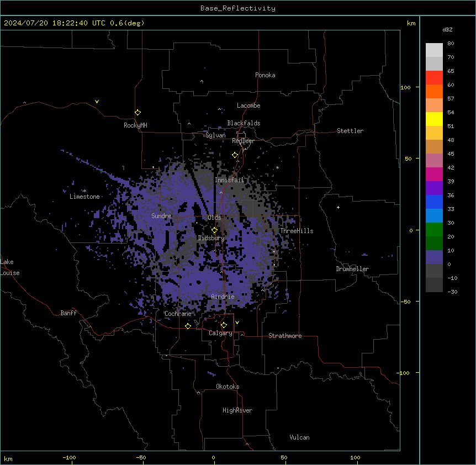Screen dimensions: 476x465
Task: Pick the green 20-30 dBZ legend swatch
Action: 434,230
